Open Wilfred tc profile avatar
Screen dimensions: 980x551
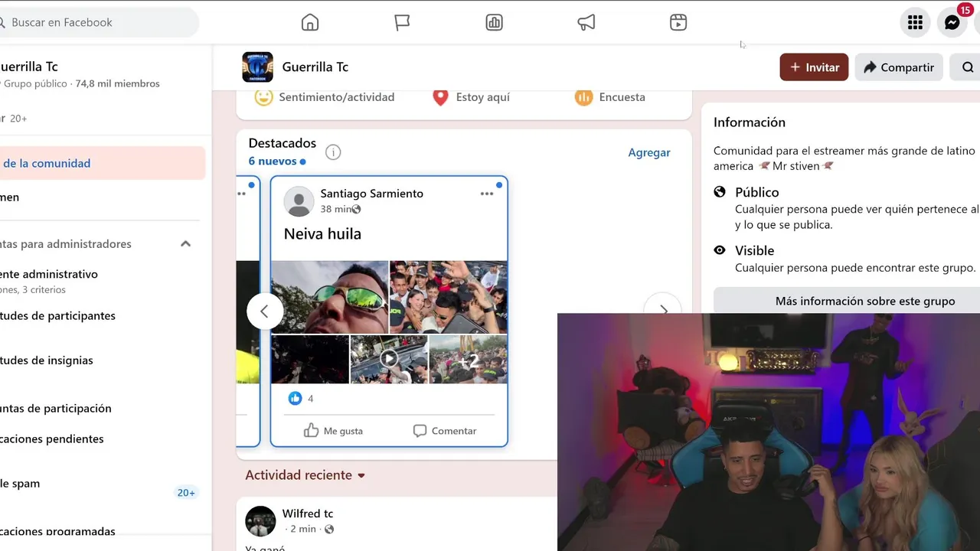(260, 521)
